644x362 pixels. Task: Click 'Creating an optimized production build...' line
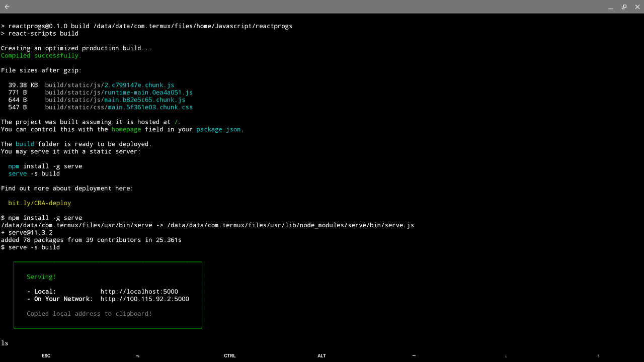click(x=76, y=48)
